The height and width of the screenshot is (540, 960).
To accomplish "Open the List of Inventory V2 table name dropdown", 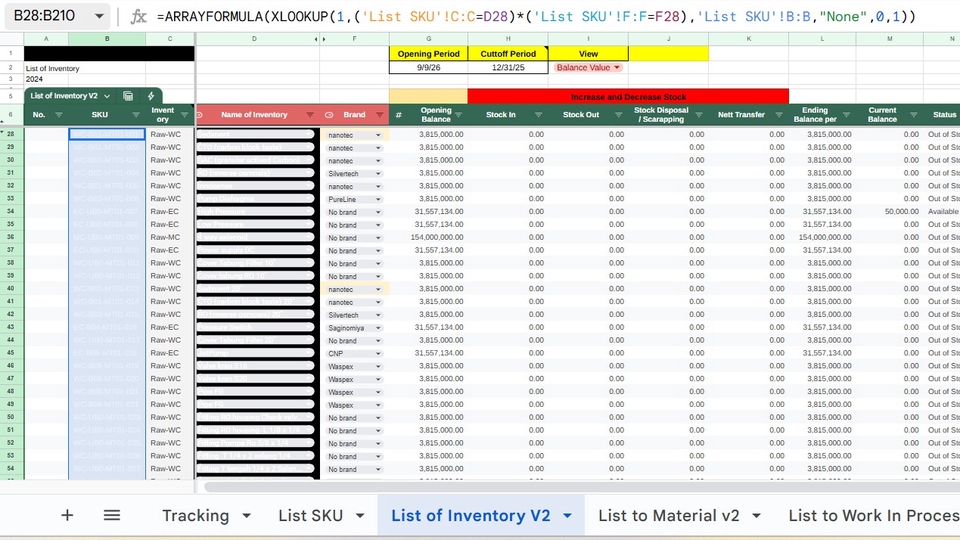I will coord(107,96).
